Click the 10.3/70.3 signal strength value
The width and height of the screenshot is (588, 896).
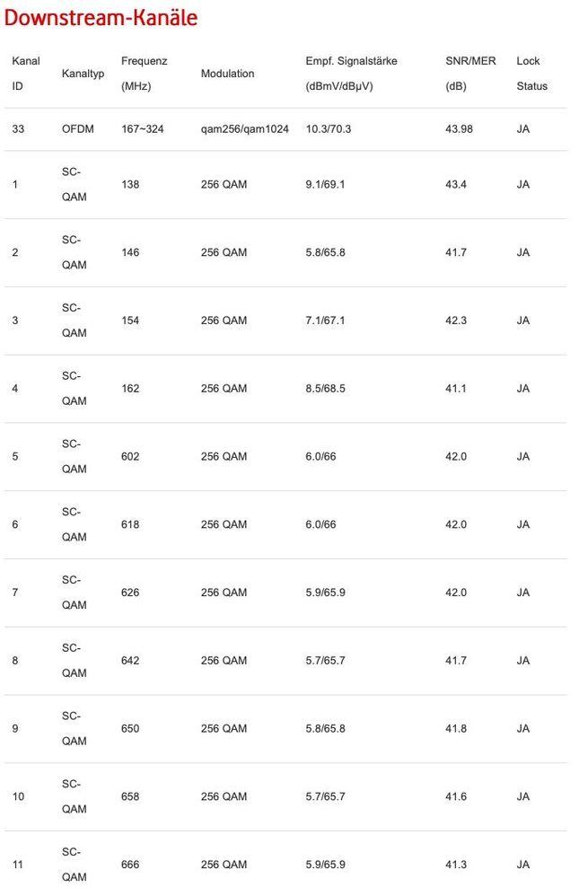pyautogui.click(x=329, y=129)
